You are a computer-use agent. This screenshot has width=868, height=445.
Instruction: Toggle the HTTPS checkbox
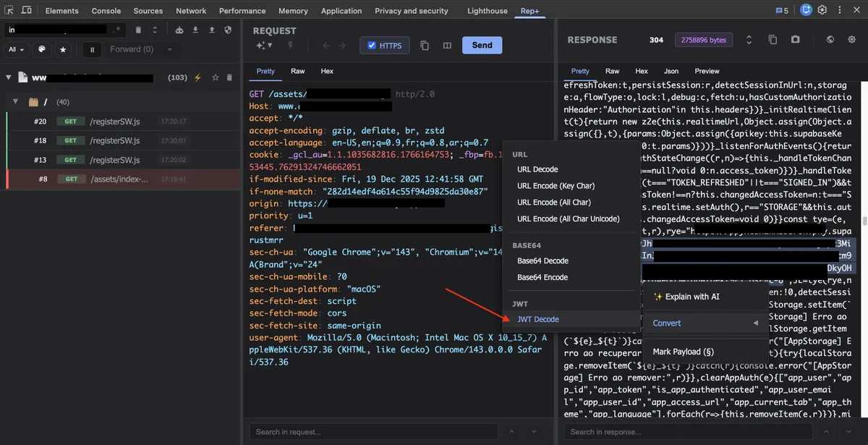click(372, 45)
